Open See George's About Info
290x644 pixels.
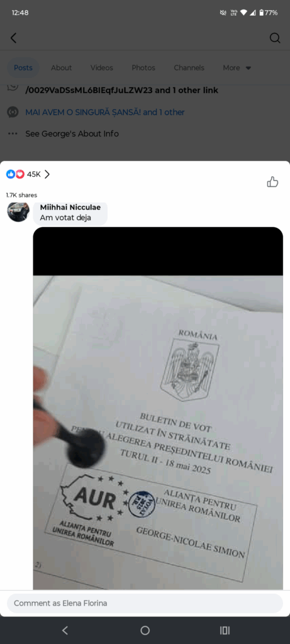coord(72,133)
